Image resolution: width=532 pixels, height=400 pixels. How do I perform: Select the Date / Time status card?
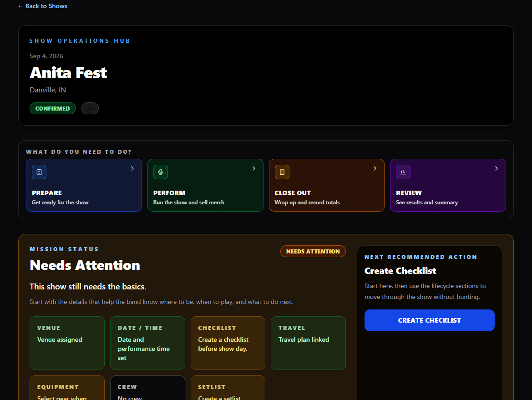pyautogui.click(x=147, y=343)
